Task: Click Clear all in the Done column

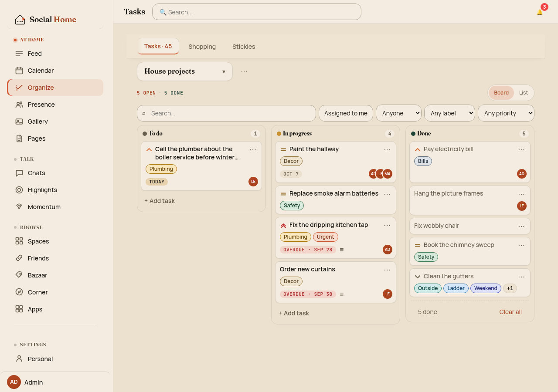Action: pos(510,312)
